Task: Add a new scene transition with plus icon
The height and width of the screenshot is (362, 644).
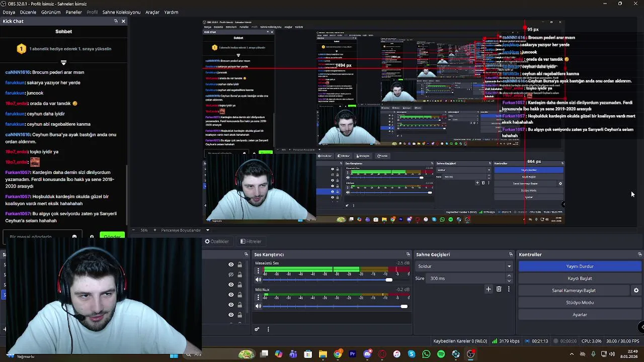Action: [x=488, y=289]
